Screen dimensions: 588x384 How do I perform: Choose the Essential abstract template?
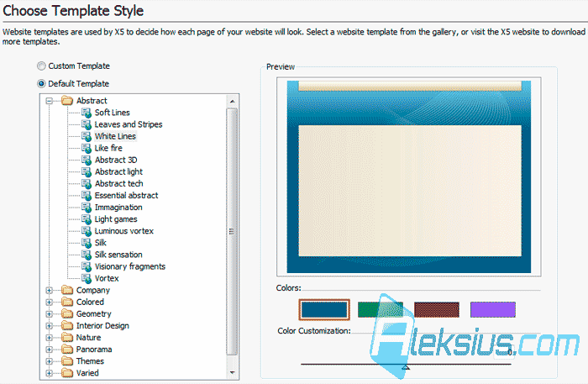[x=126, y=196]
